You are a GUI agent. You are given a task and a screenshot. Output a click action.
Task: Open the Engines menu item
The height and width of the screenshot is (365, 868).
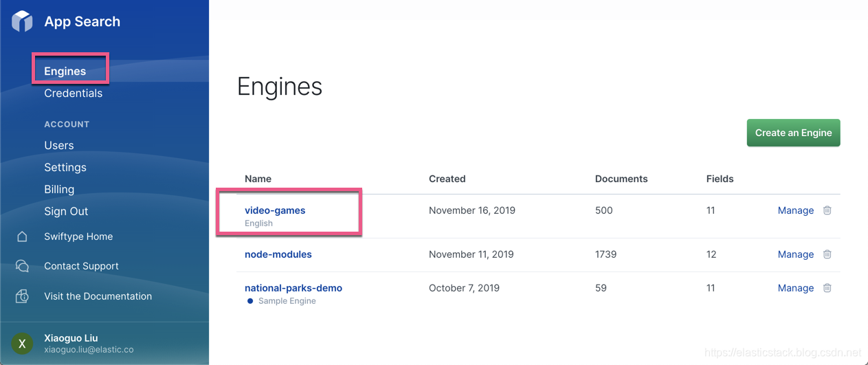click(x=65, y=71)
